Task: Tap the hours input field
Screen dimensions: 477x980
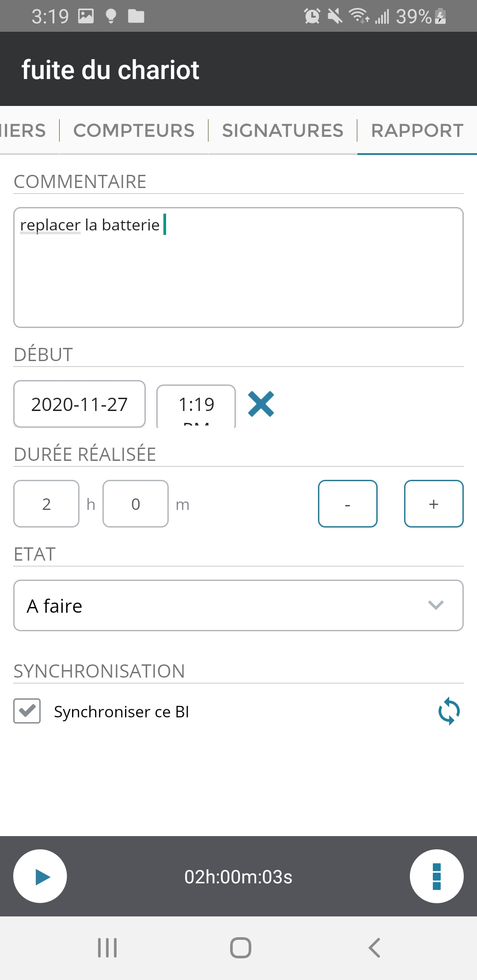Action: click(46, 504)
